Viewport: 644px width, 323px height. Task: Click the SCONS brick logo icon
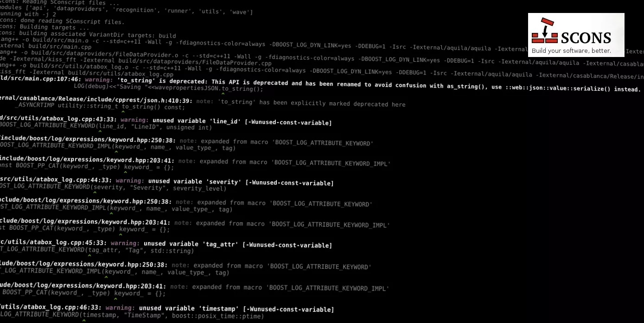[545, 31]
